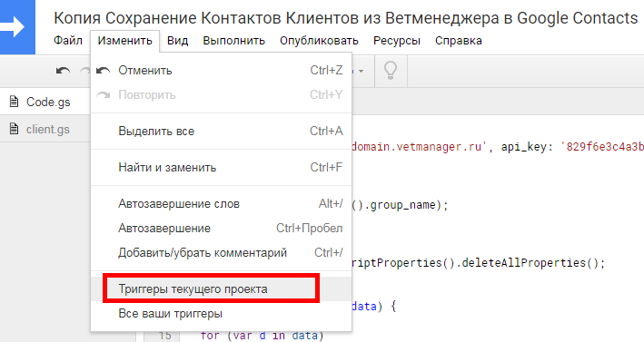
Task: Open the Файл menu
Action: [68, 41]
